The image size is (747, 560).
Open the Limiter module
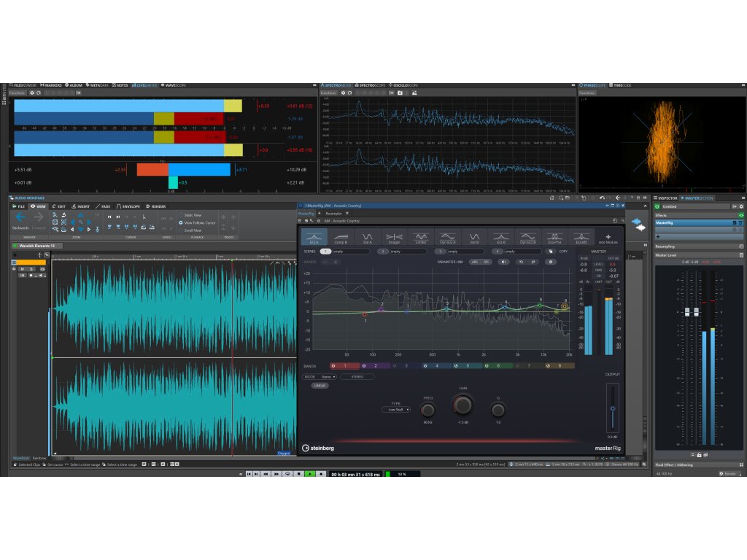[421, 238]
